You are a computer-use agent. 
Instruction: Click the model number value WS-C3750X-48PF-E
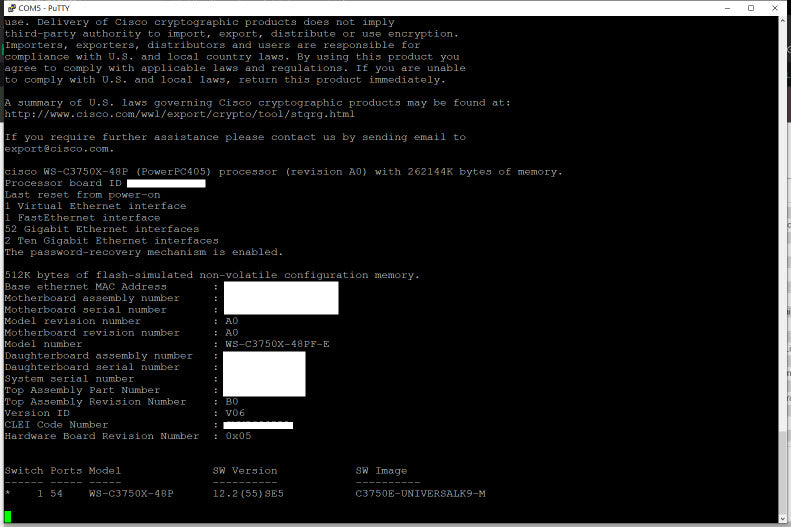coord(277,344)
